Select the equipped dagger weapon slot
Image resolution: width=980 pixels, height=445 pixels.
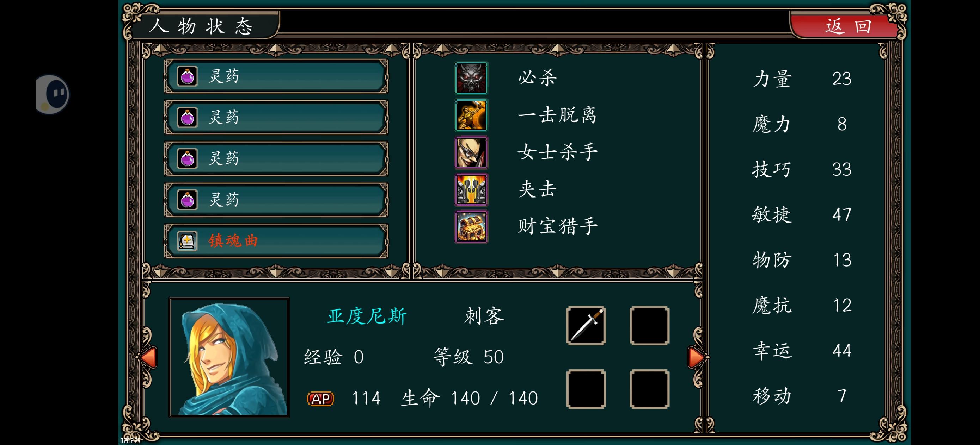coord(586,326)
